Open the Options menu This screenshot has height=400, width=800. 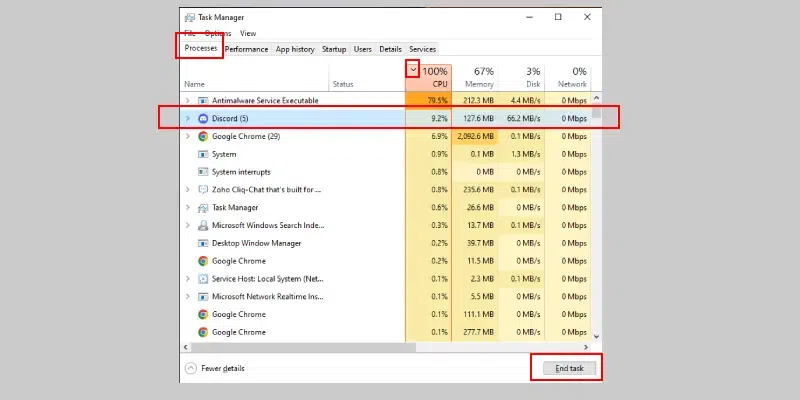pyautogui.click(x=218, y=33)
